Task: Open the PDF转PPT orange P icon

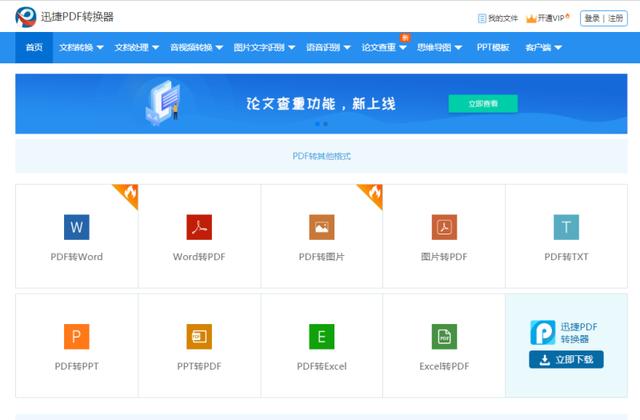Action: coord(76,336)
